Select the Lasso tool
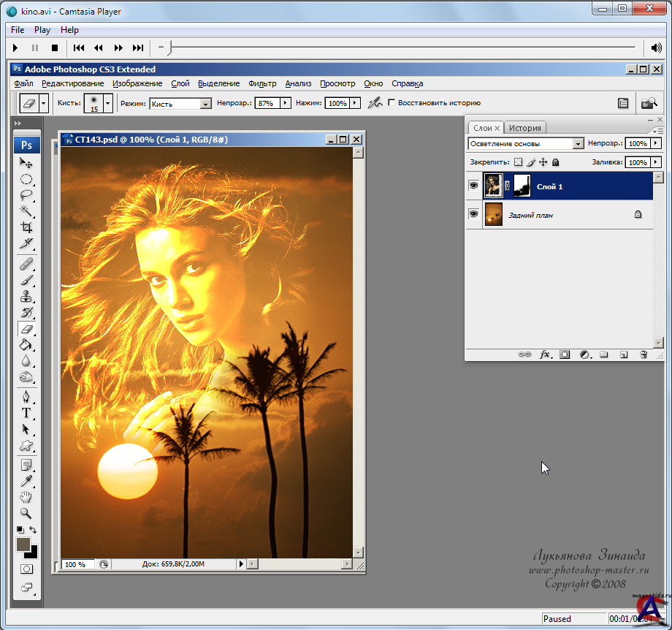Image resolution: width=672 pixels, height=630 pixels. pyautogui.click(x=26, y=195)
